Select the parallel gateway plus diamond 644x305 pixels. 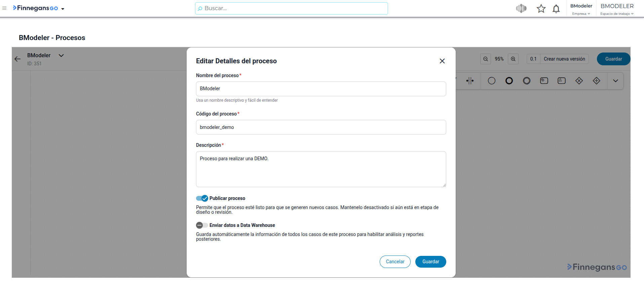(597, 81)
